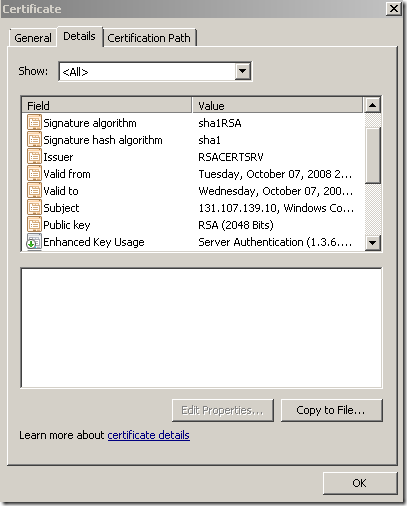This screenshot has width=407, height=506.
Task: Click the value '131.107.139.10, Windows Co...'
Action: pyautogui.click(x=276, y=208)
